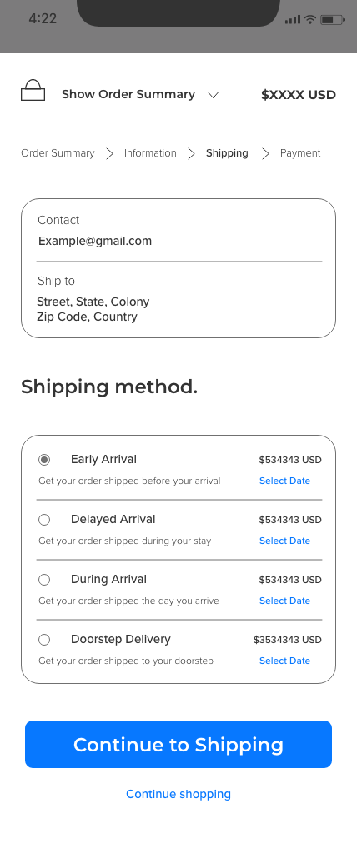Select the During Arrival radio button
The image size is (357, 868).
pos(44,580)
